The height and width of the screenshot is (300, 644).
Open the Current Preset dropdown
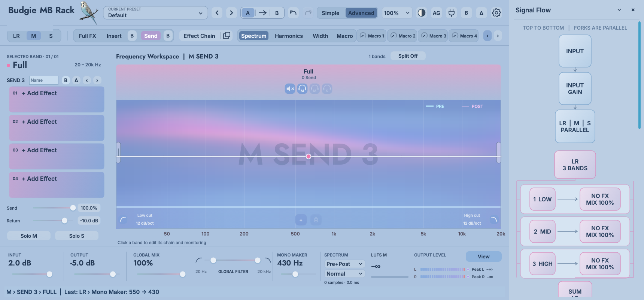tap(155, 13)
